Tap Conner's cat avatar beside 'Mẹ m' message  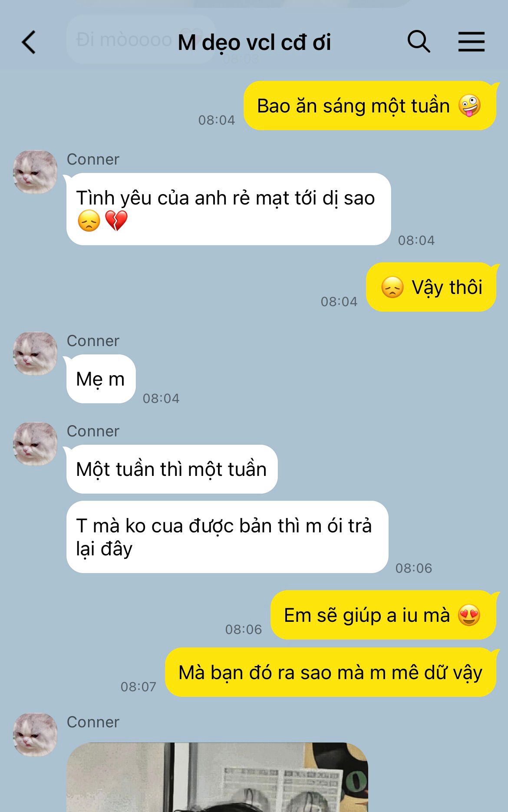point(35,353)
